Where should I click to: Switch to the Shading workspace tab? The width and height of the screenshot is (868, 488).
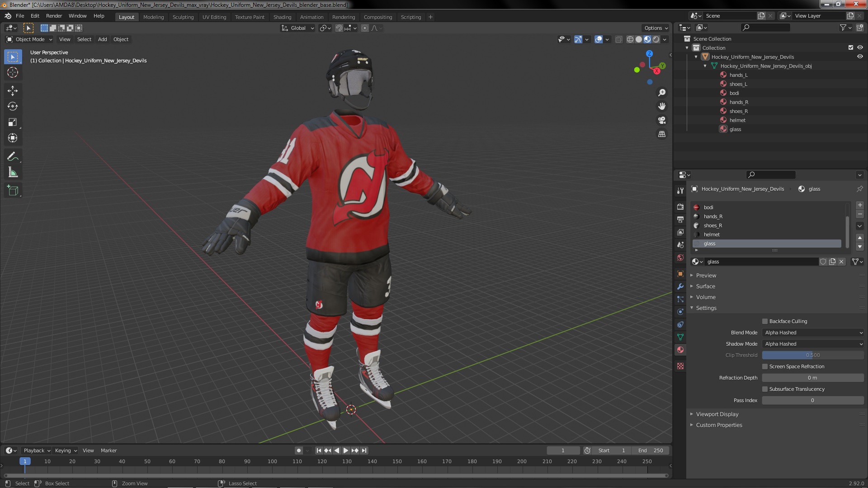(x=282, y=17)
